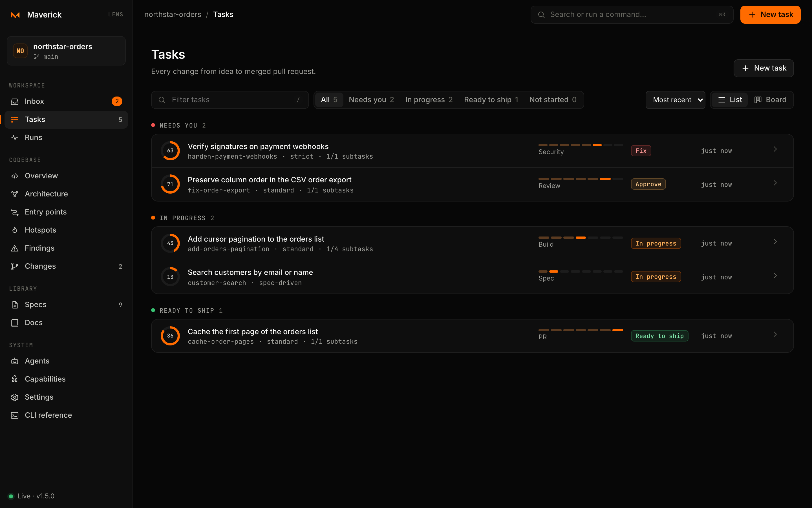Click the Security stage progress bar

pos(581,145)
